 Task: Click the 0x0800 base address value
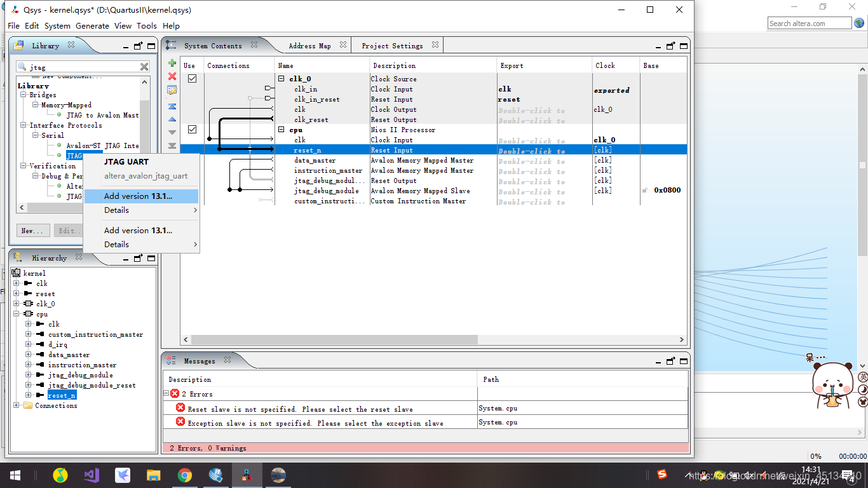tap(667, 190)
